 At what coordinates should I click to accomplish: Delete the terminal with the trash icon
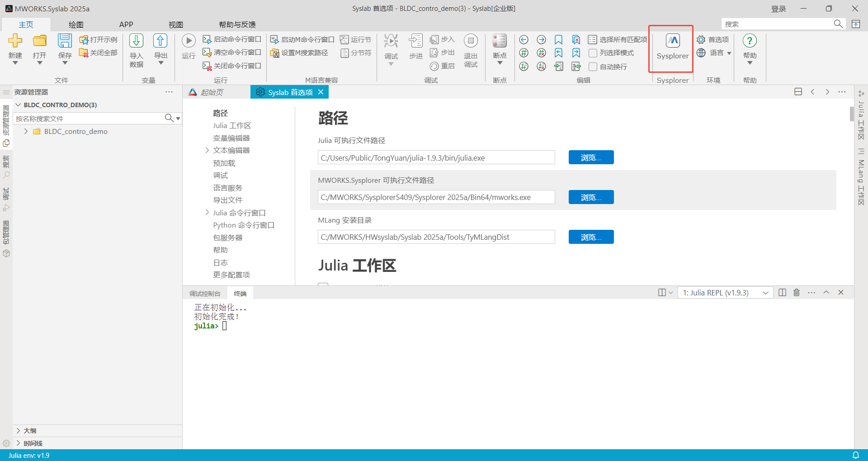point(797,293)
